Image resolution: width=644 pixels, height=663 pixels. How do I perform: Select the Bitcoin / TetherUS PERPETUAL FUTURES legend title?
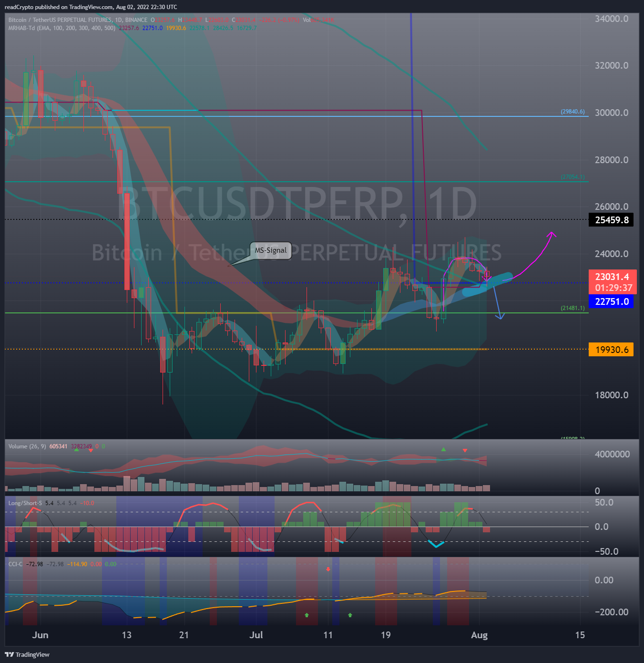(78, 20)
